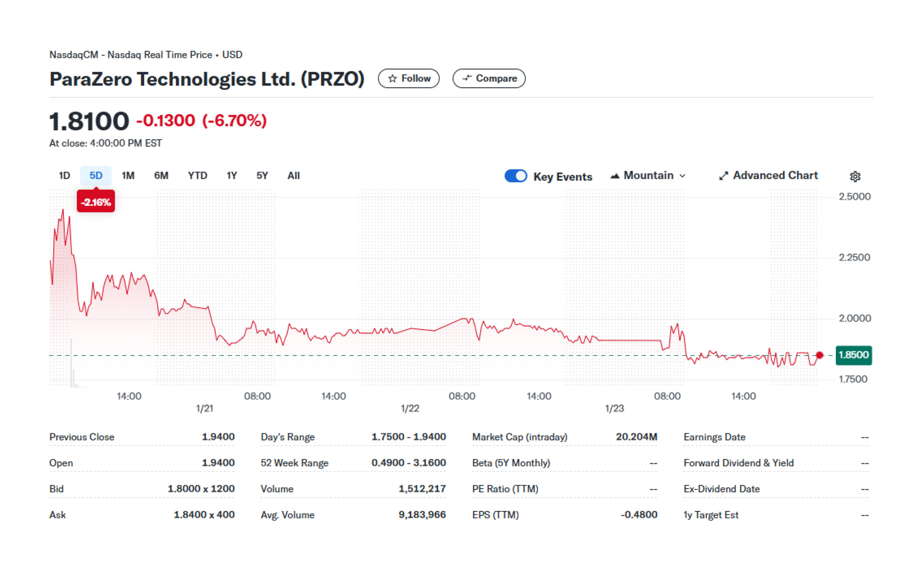Viewport: 924px width, 570px height.
Task: Click Earnings Date label
Action: click(x=714, y=437)
